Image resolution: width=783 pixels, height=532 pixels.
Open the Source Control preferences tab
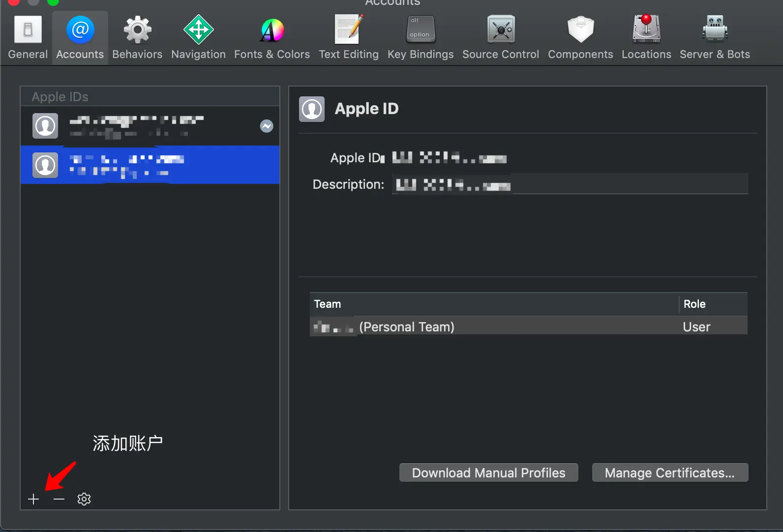pyautogui.click(x=501, y=37)
